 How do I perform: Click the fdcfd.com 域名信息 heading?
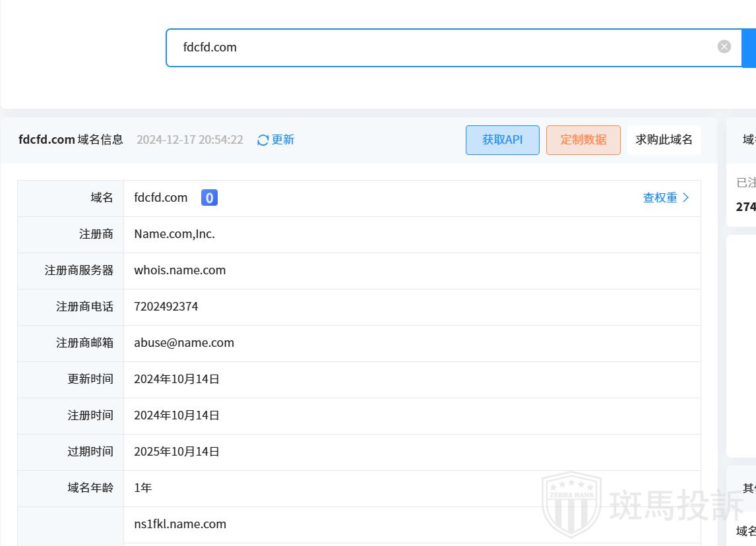pos(71,140)
